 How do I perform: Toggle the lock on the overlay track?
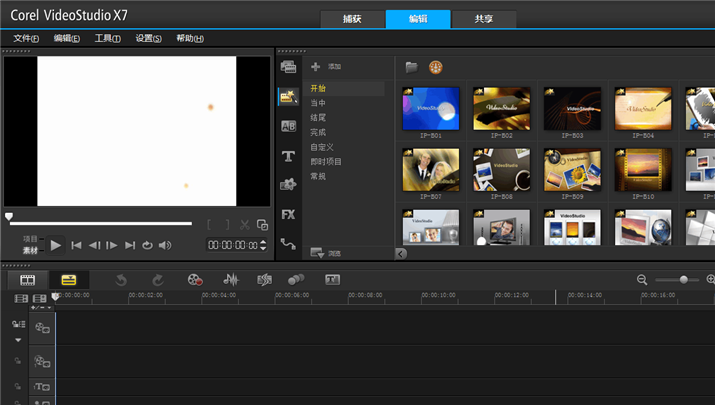point(17,360)
